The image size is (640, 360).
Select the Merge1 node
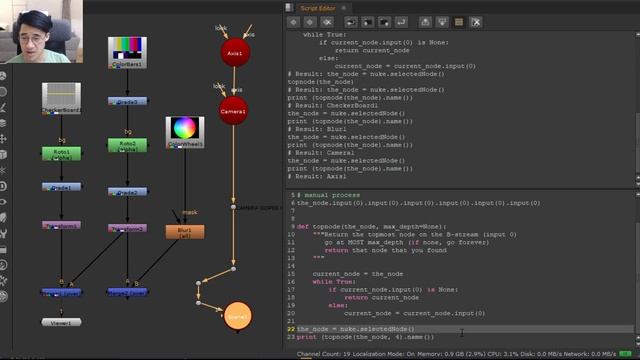click(61, 293)
